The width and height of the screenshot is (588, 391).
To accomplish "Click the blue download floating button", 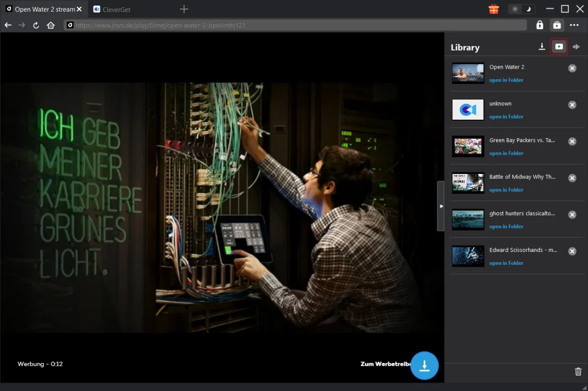I will point(424,365).
